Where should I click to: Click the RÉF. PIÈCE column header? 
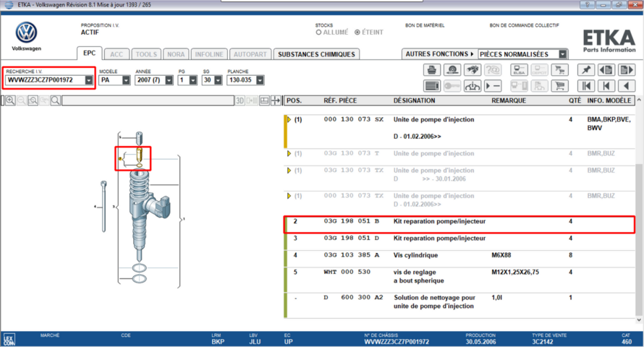point(340,100)
